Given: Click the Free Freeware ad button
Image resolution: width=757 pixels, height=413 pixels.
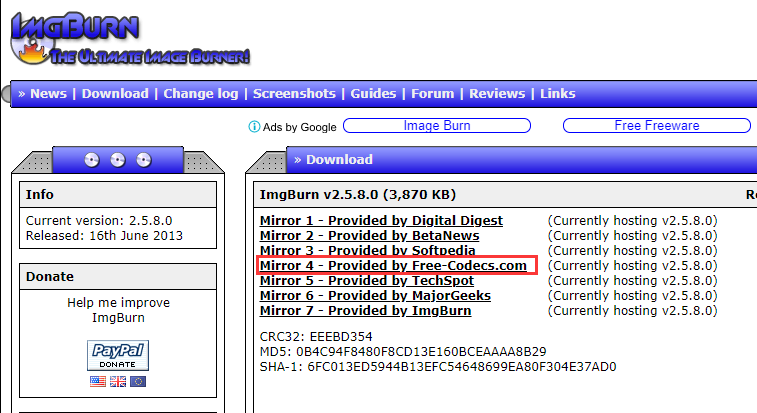Looking at the screenshot, I should tap(657, 126).
